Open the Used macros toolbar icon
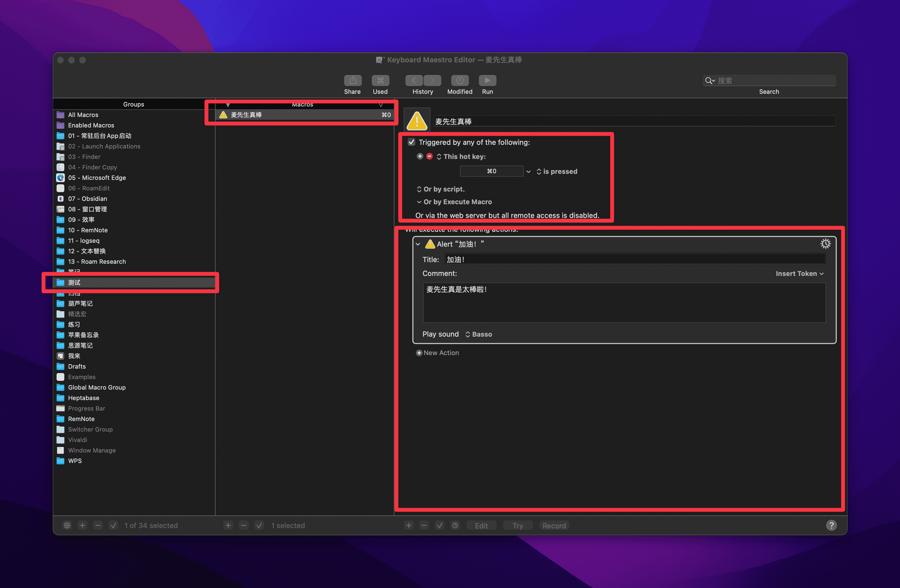The width and height of the screenshot is (900, 588). 380,80
